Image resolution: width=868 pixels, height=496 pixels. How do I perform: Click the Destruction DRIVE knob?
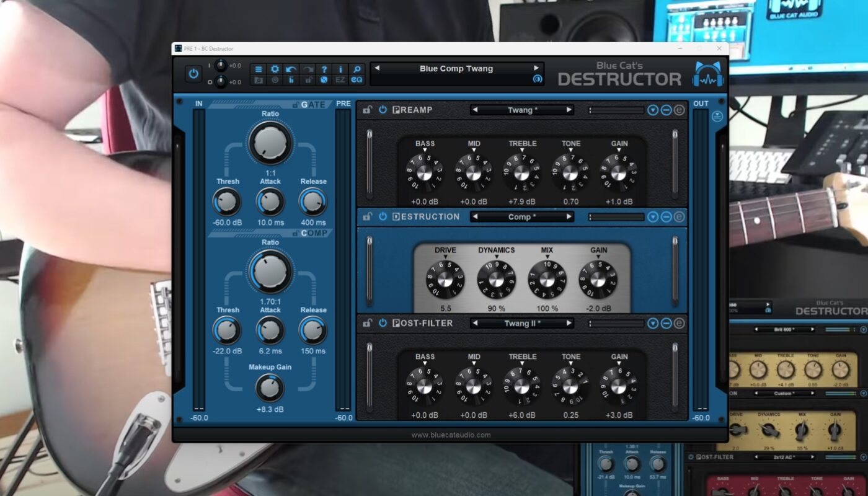pos(445,279)
